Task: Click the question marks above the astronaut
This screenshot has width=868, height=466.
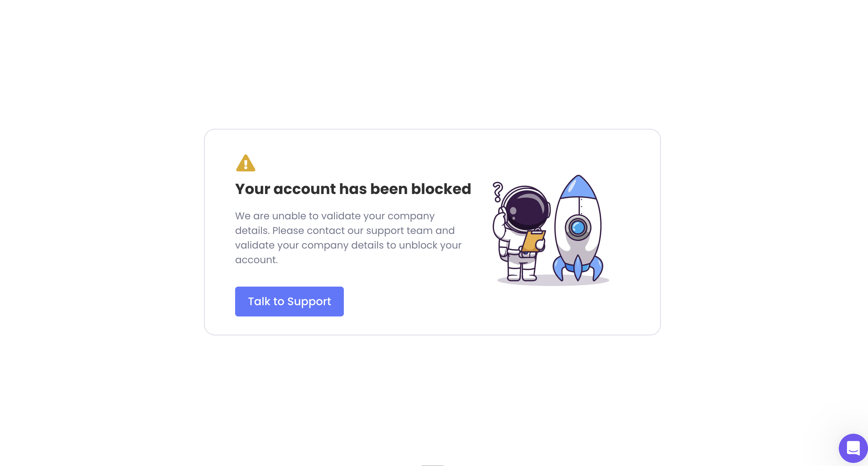Action: pos(498,192)
